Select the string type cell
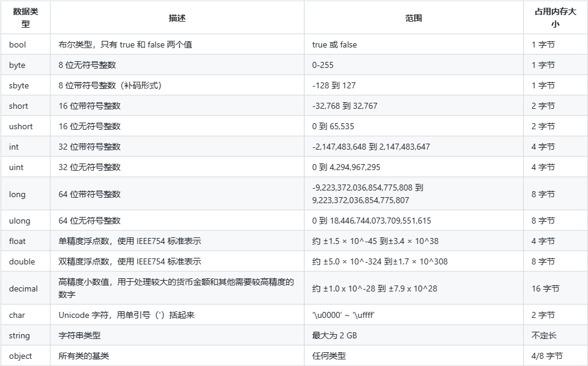Image resolution: width=588 pixels, height=366 pixels. point(25,335)
